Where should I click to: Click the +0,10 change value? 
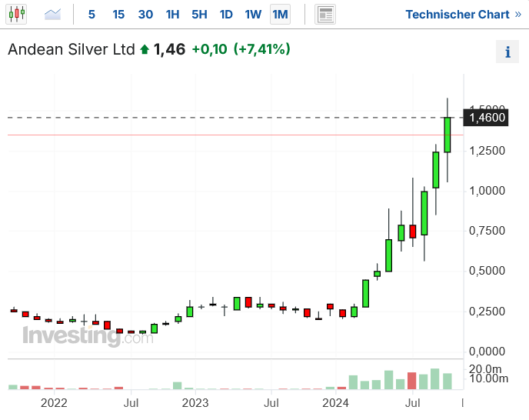coord(209,49)
